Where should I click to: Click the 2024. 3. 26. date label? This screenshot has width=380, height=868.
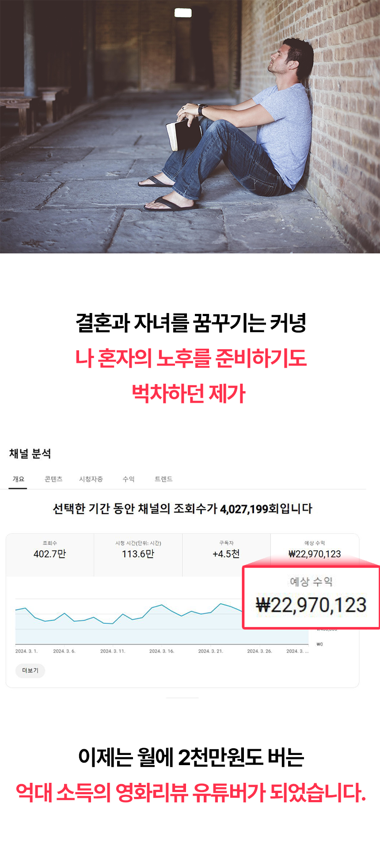260,651
